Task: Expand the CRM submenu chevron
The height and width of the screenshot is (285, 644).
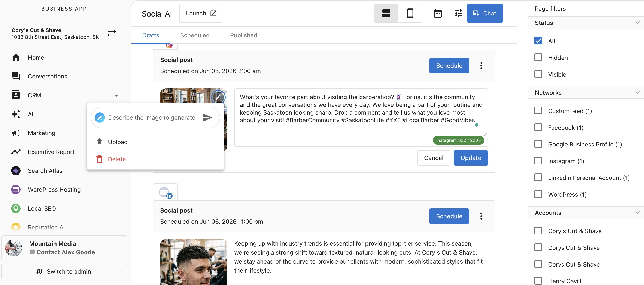Action: [x=116, y=95]
